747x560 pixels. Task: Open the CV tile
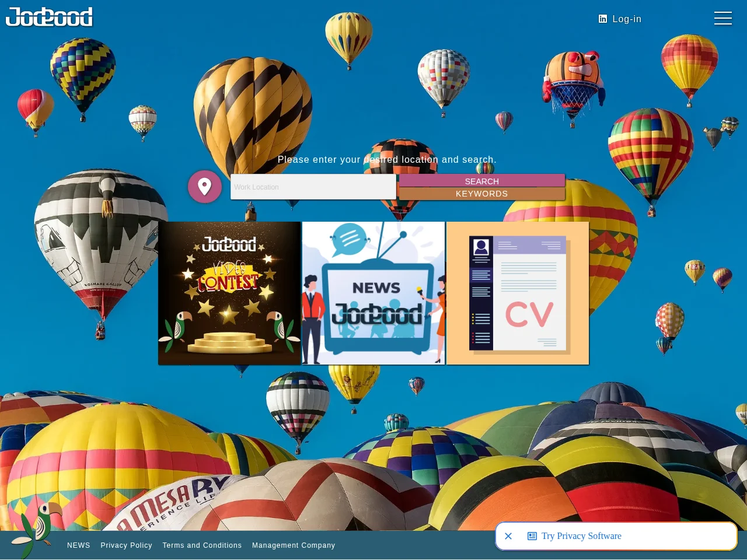click(x=518, y=293)
